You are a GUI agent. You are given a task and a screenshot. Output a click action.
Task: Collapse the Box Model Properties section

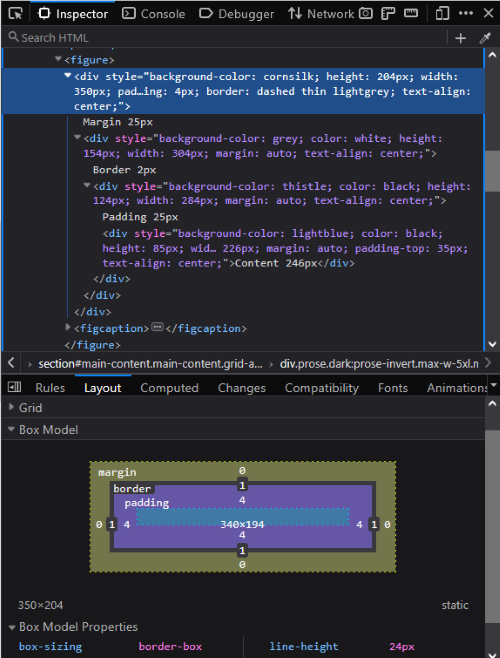point(12,627)
